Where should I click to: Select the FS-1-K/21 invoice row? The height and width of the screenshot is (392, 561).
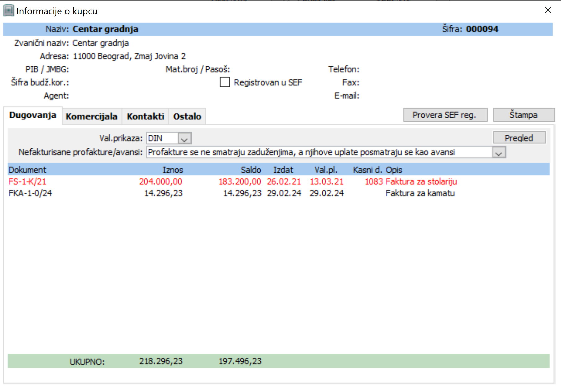point(27,181)
